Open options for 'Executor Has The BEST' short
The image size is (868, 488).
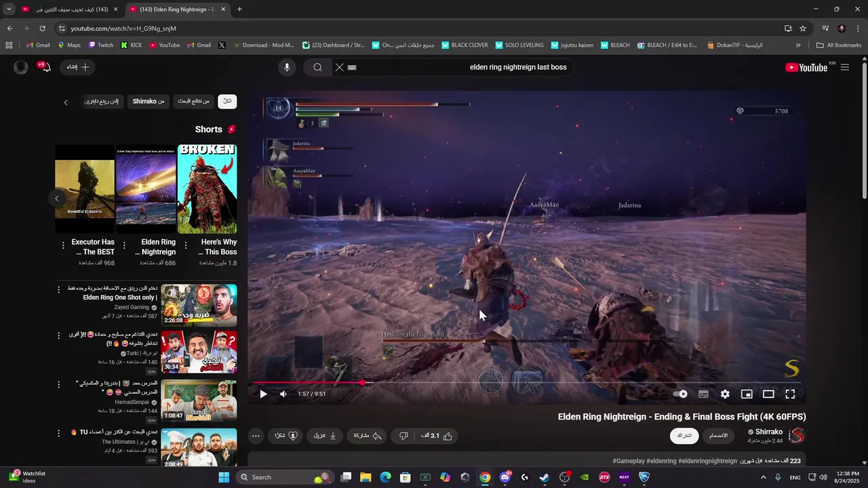pos(63,245)
